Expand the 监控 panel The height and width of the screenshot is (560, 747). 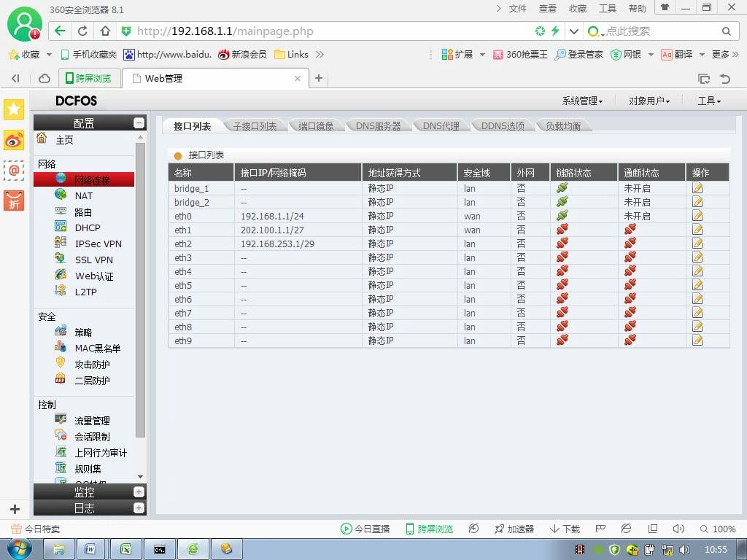click(x=139, y=492)
